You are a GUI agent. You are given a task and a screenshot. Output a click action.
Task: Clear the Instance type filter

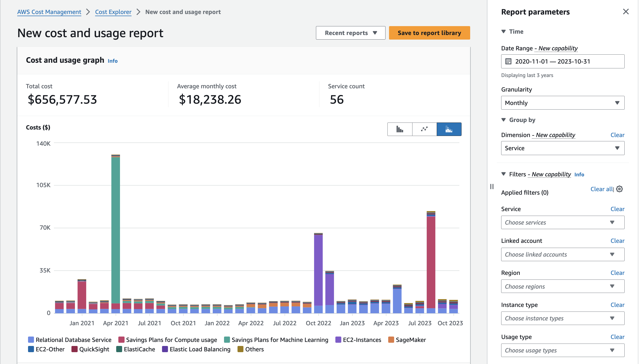click(x=617, y=305)
